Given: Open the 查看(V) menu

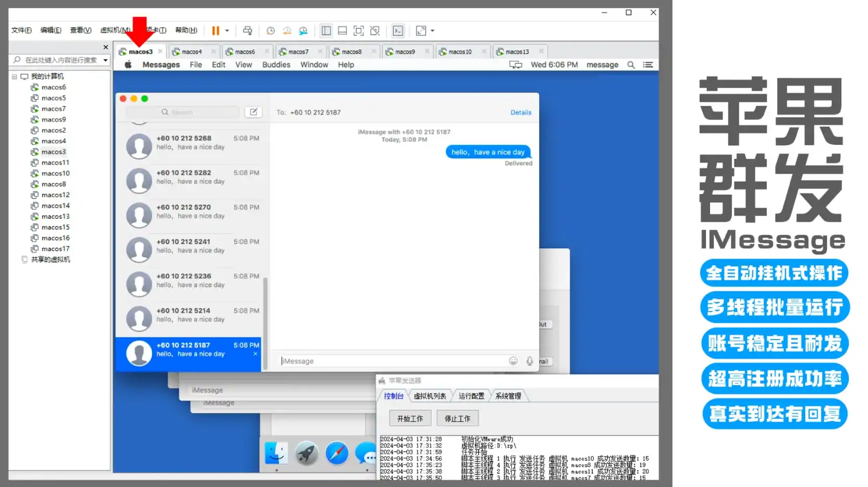Looking at the screenshot, I should tap(81, 30).
